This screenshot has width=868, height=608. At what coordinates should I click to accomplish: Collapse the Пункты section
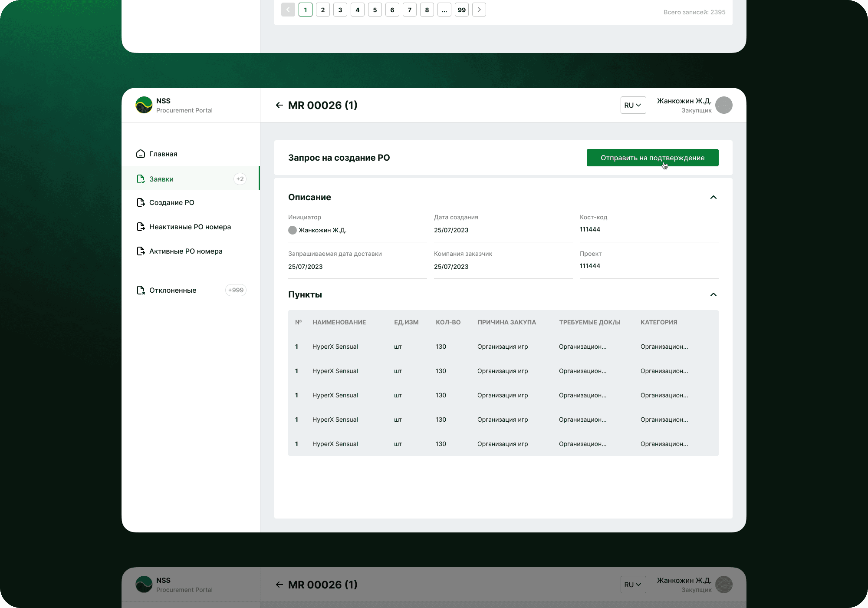(713, 294)
